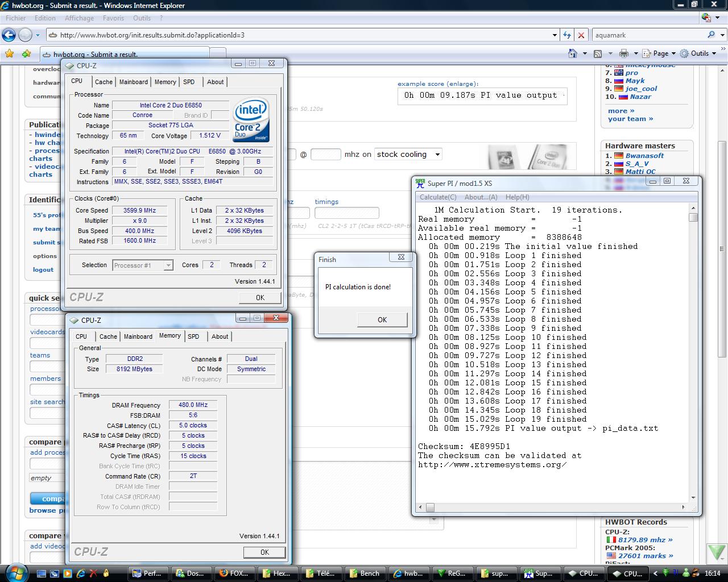This screenshot has width=728, height=582.
Task: Click the logout link in sidebar
Action: point(43,269)
